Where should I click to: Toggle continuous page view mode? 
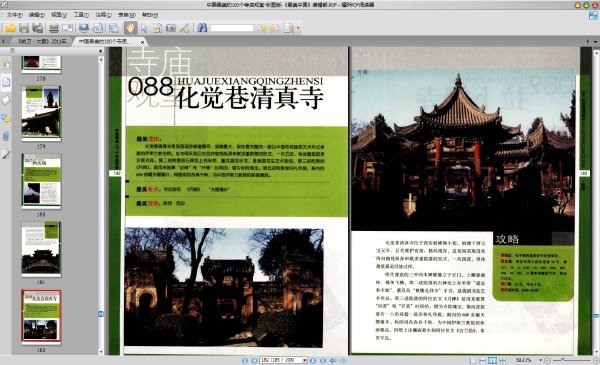pyautogui.click(x=483, y=360)
